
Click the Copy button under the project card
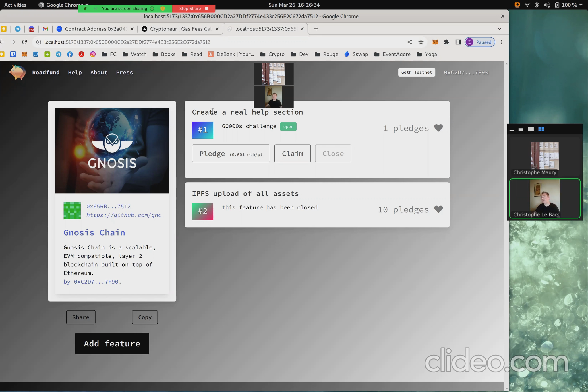pyautogui.click(x=145, y=317)
